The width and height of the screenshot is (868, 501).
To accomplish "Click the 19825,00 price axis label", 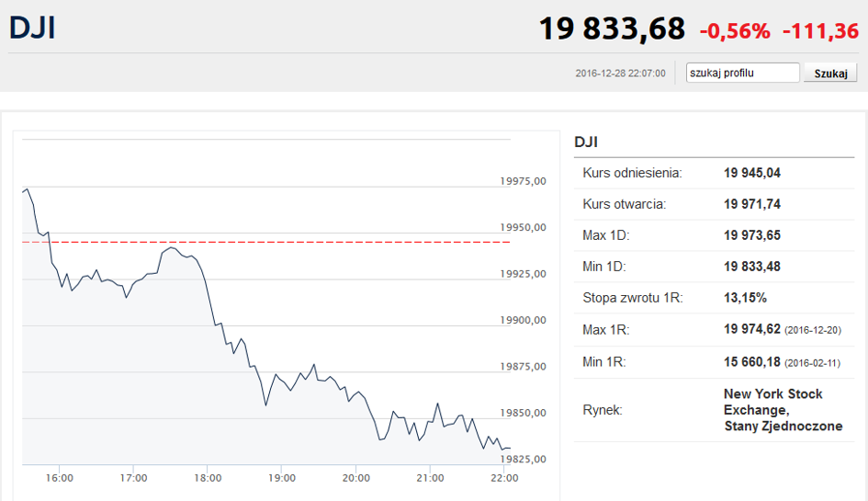I will click(523, 459).
